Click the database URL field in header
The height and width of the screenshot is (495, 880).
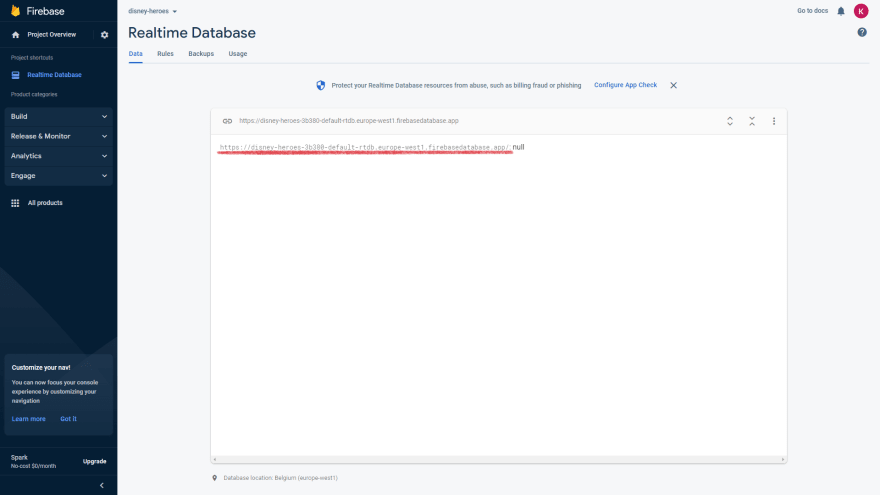pyautogui.click(x=349, y=121)
